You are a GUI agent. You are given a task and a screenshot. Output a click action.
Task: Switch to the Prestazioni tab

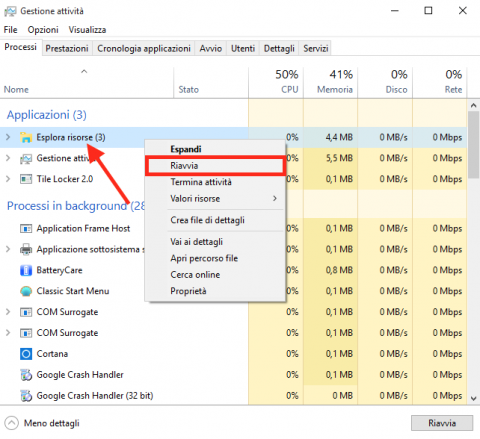point(67,49)
